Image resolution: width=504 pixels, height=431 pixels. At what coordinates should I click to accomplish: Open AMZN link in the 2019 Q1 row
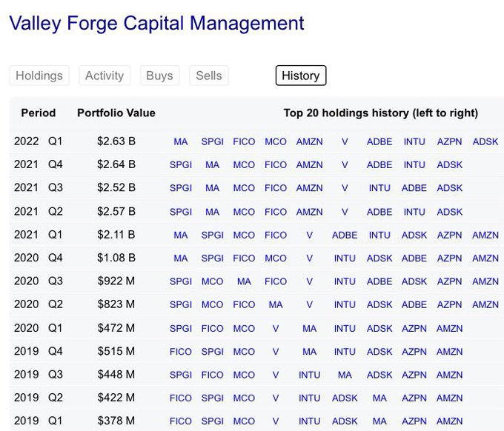[x=449, y=421]
